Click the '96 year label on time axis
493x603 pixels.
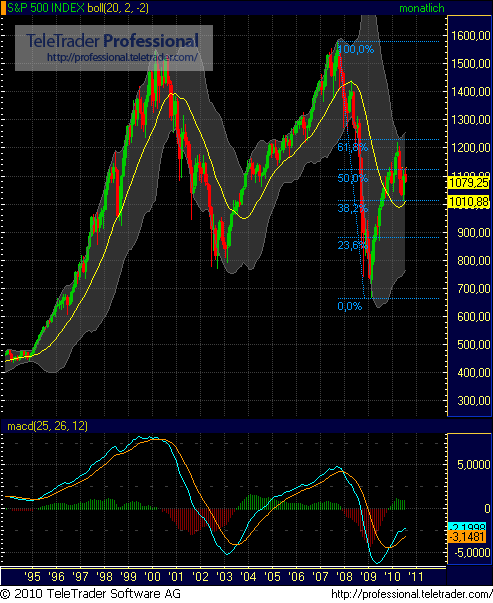56,576
